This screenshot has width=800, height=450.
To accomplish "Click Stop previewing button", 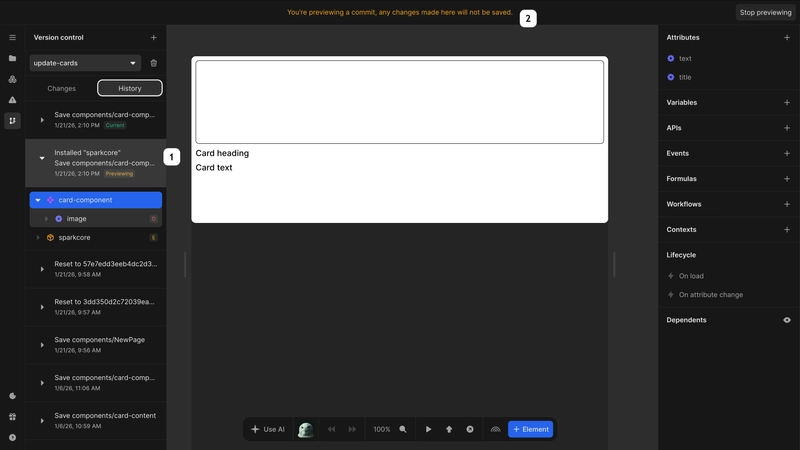I will point(765,12).
